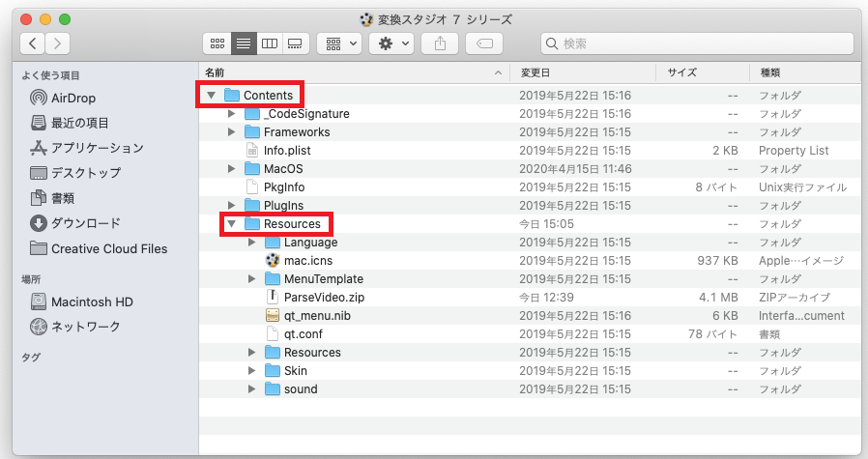The height and width of the screenshot is (459, 868).
Task: Expand the Frameworks folder triangle
Action: click(231, 132)
